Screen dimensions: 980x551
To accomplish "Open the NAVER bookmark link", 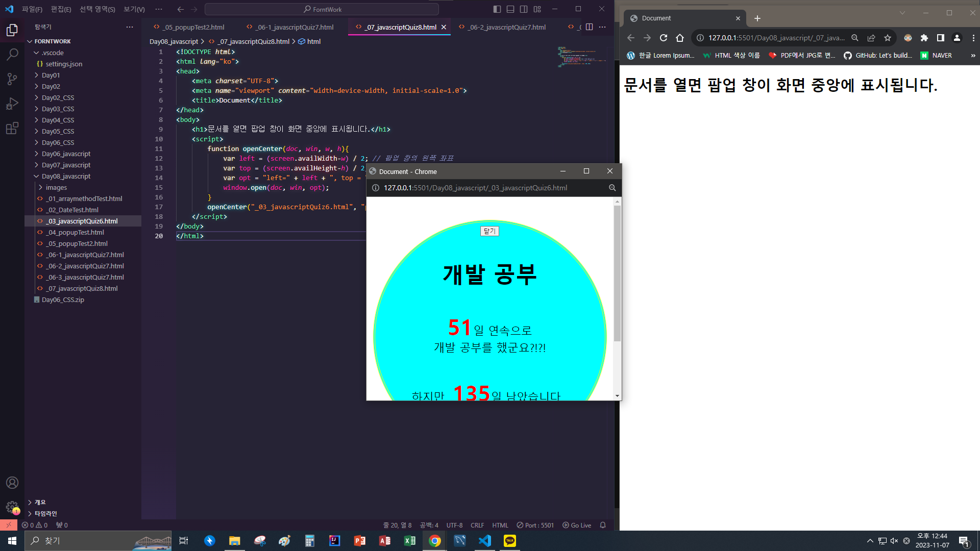I will (937, 56).
